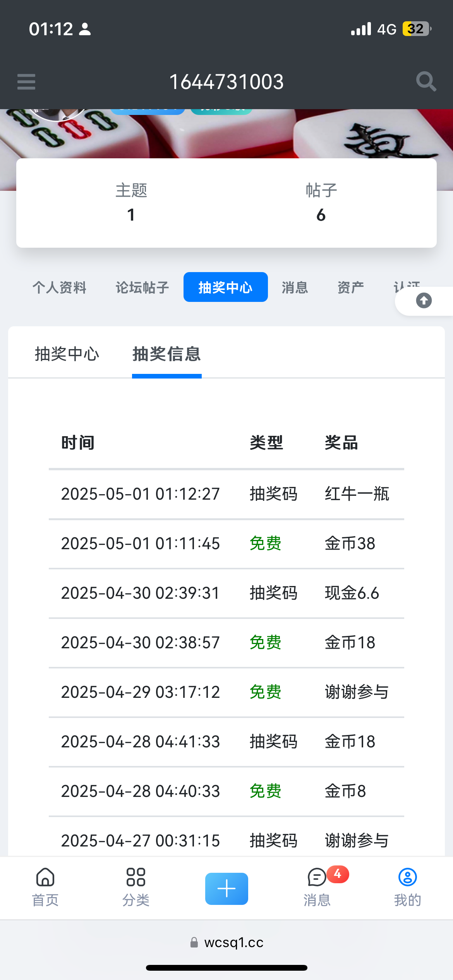Switch to 抽奖中心 sub-tab
The height and width of the screenshot is (980, 453).
(67, 354)
